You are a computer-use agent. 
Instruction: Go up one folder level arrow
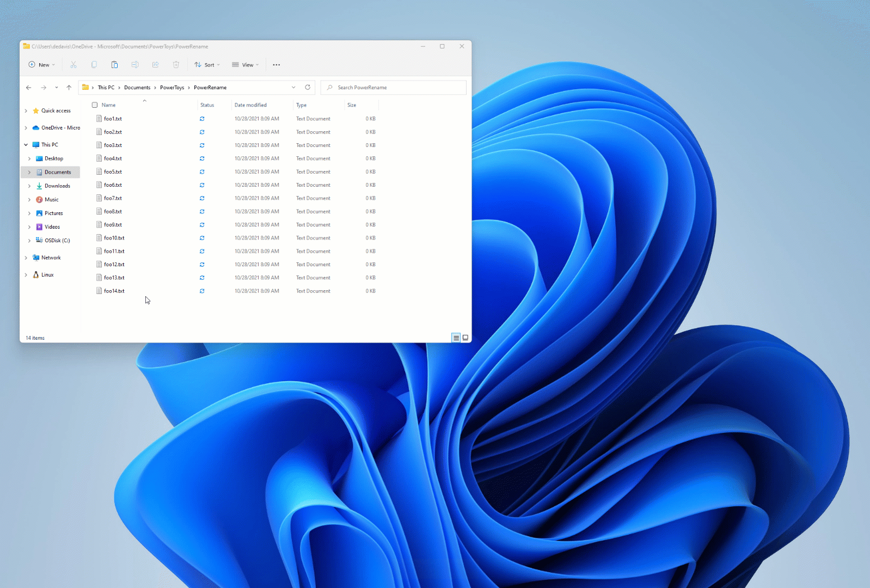click(69, 87)
